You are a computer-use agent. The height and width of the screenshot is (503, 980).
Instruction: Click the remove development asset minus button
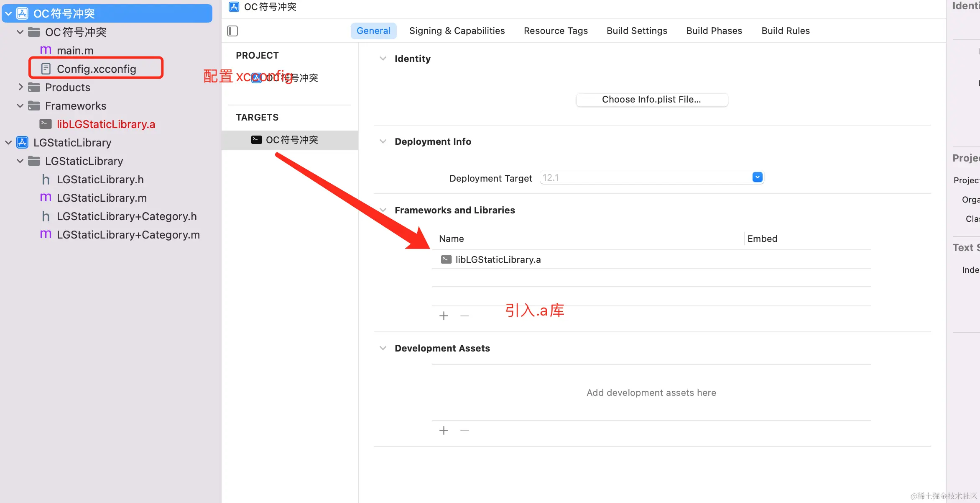464,430
